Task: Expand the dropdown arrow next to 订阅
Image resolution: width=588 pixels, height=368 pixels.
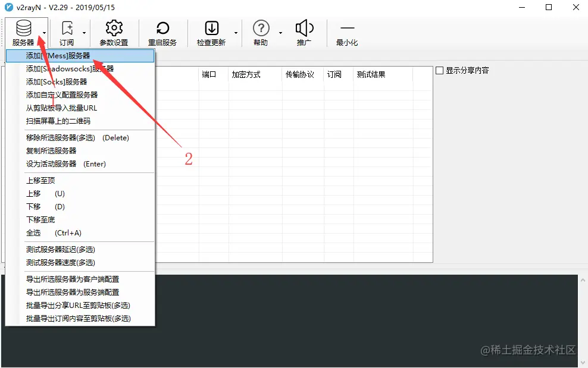Action: (x=84, y=33)
